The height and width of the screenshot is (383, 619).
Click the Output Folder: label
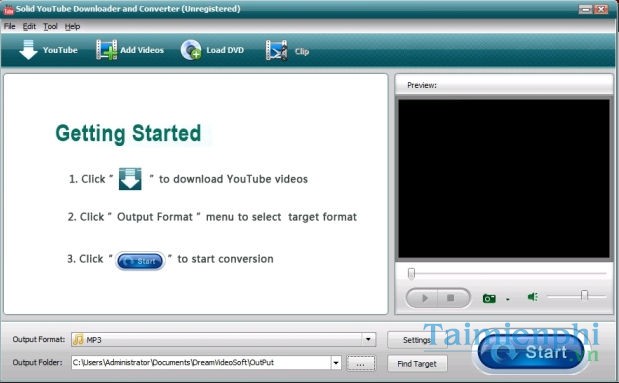(x=38, y=362)
